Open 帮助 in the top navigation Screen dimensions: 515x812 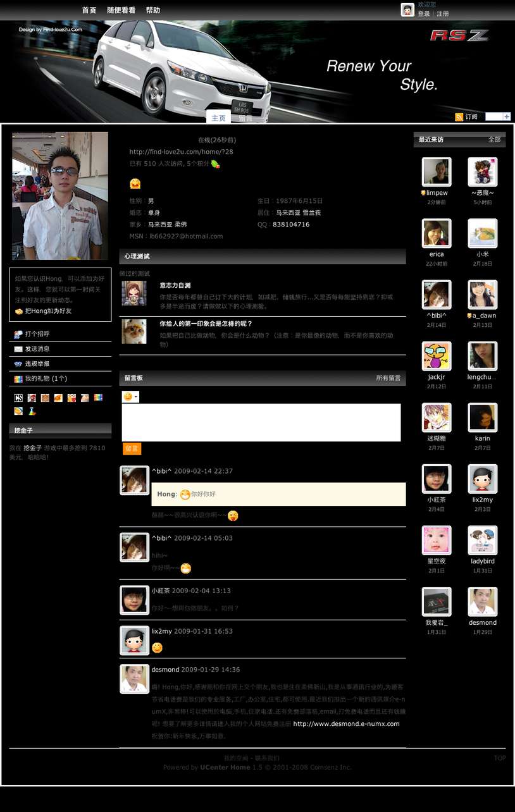[153, 10]
